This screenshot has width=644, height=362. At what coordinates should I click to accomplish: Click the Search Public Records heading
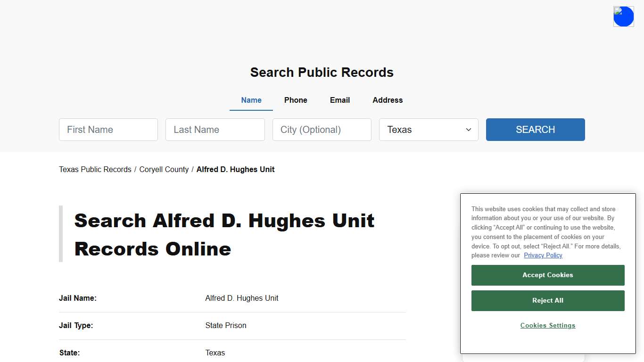point(322,72)
